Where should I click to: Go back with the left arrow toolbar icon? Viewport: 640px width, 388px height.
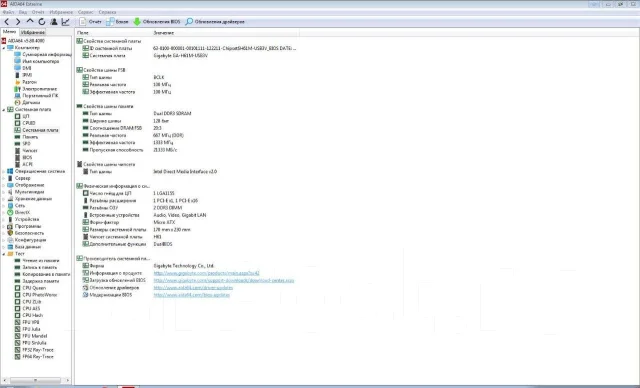(x=7, y=22)
